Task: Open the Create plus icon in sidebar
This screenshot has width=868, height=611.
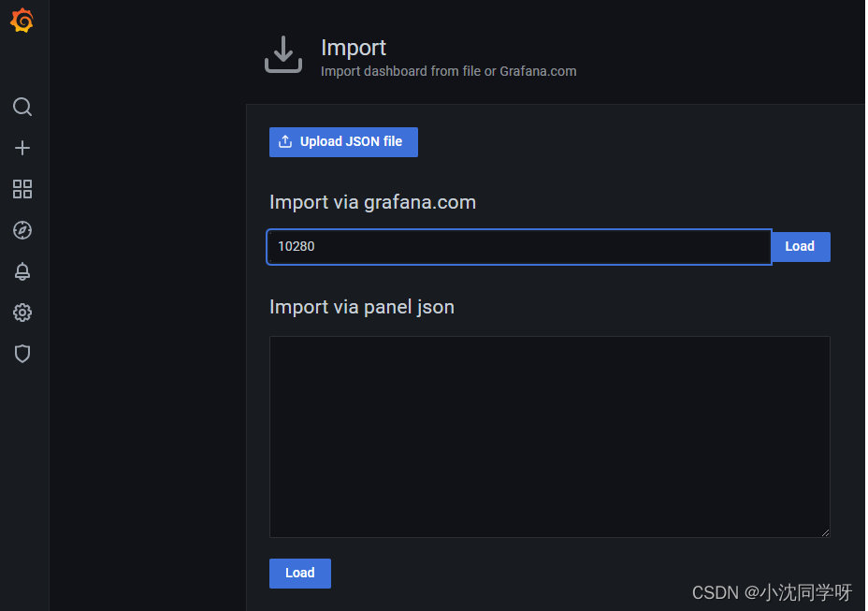Action: point(22,148)
